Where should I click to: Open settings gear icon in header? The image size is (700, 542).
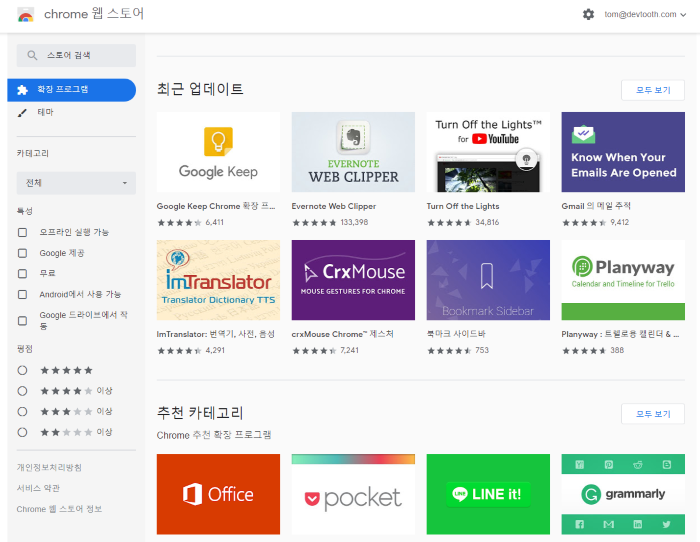tap(588, 14)
